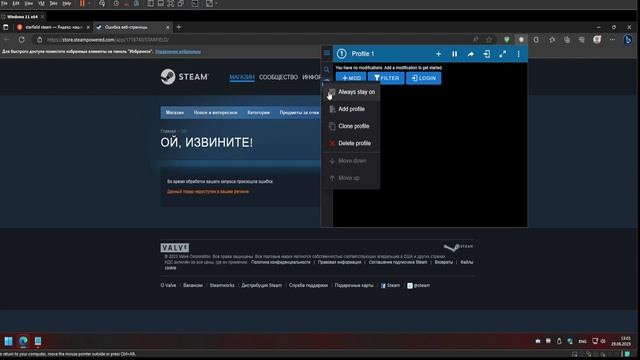Expand ModHeader to full tab view

tap(502, 54)
